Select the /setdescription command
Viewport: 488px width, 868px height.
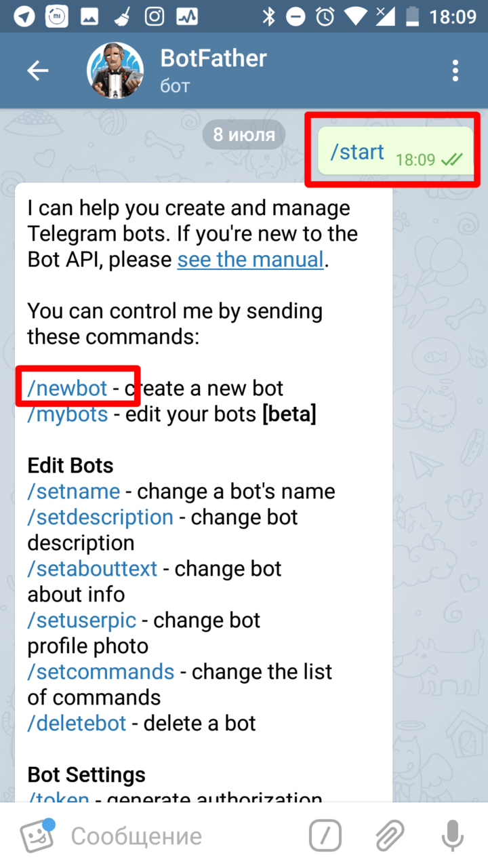point(100,517)
